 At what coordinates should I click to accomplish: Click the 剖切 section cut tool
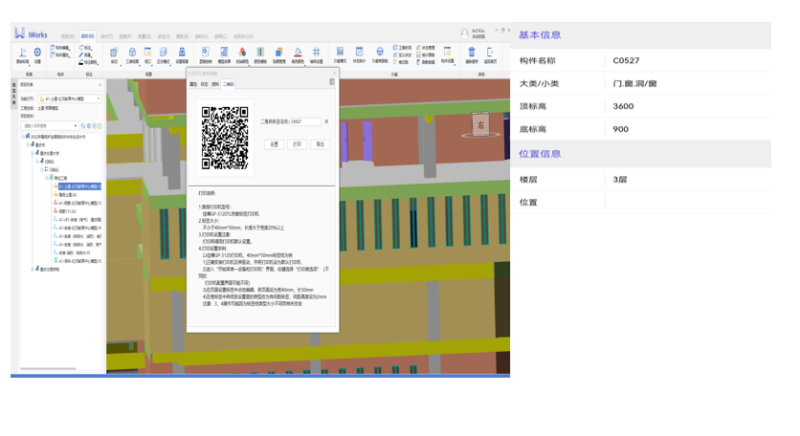114,55
